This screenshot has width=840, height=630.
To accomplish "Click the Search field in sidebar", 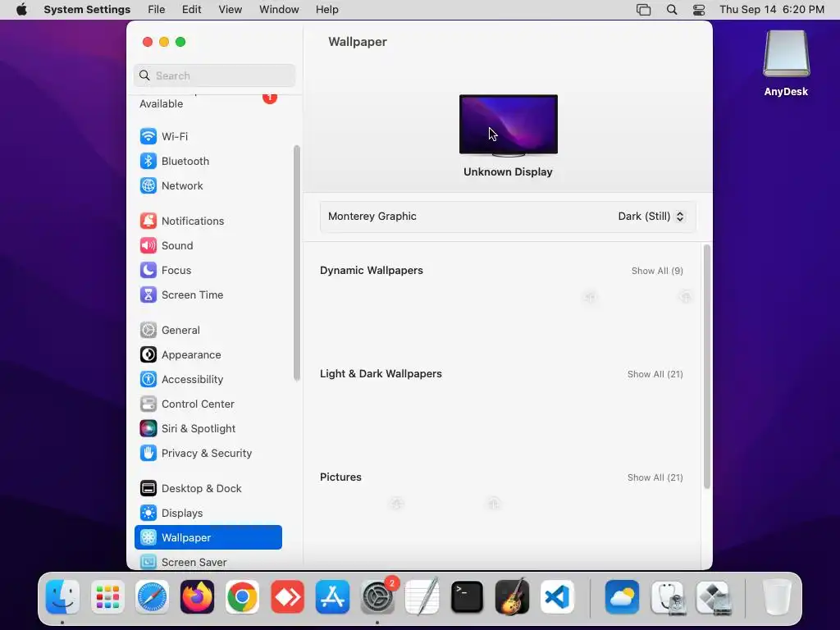I will point(214,75).
